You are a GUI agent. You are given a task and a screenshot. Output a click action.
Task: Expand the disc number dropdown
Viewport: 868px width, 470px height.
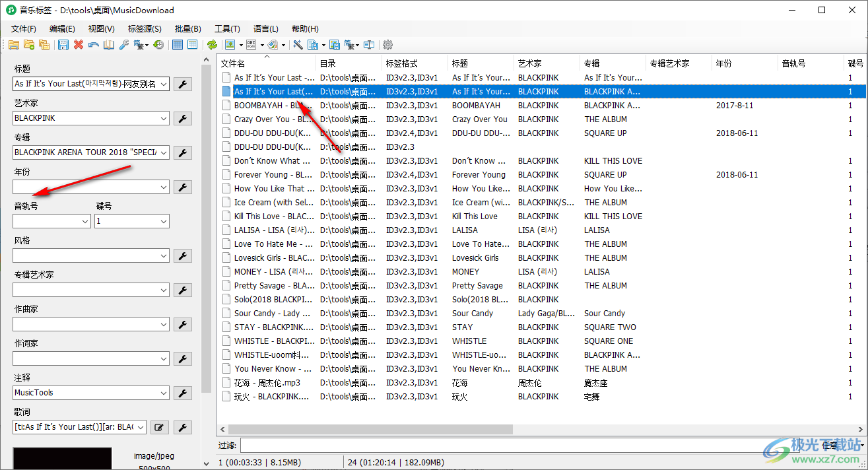pos(164,221)
